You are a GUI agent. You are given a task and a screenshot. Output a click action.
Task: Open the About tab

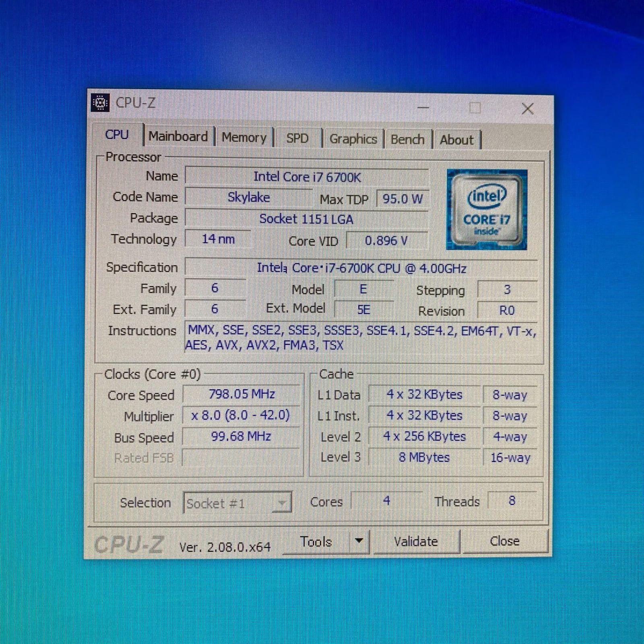click(x=456, y=140)
